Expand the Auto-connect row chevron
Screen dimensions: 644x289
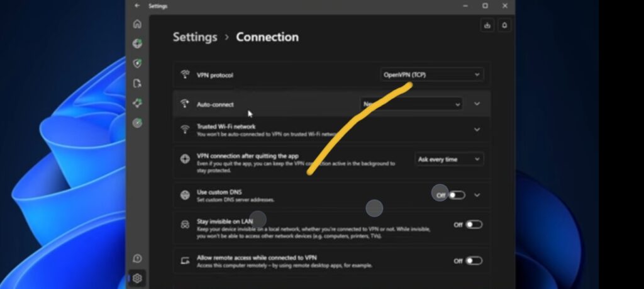(477, 104)
